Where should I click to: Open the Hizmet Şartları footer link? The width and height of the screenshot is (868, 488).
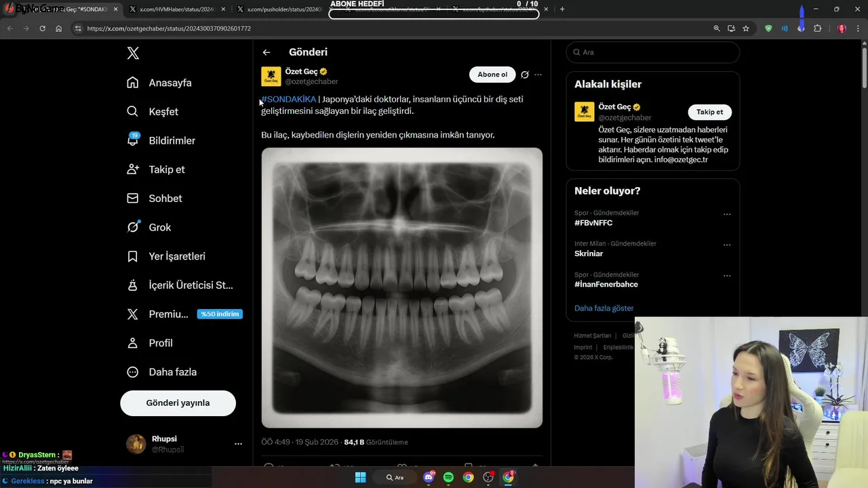(593, 335)
